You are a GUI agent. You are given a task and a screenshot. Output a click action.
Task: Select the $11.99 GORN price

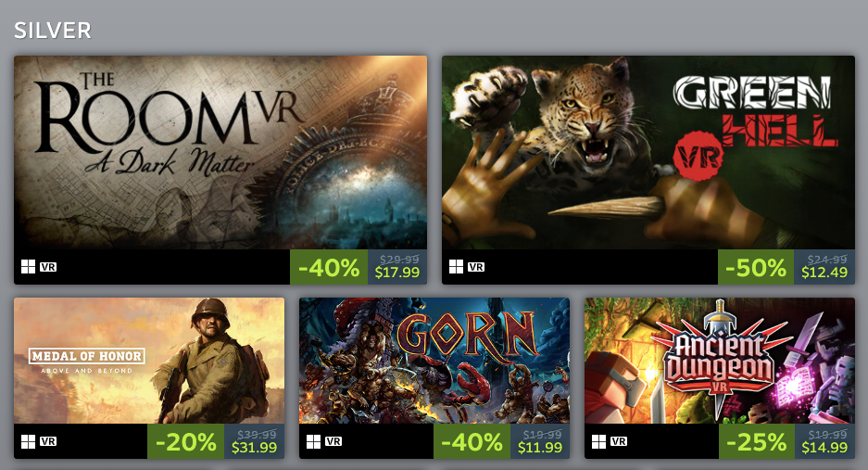(540, 447)
